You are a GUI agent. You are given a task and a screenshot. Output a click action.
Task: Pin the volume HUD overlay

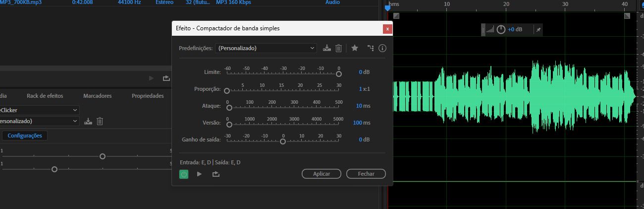click(539, 30)
